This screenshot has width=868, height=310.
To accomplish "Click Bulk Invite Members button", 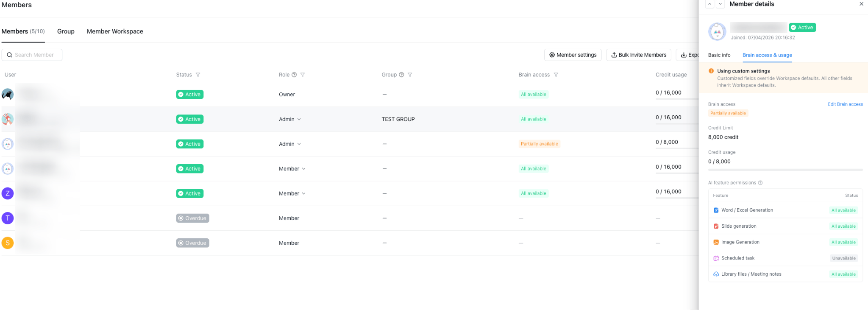I will (x=639, y=55).
